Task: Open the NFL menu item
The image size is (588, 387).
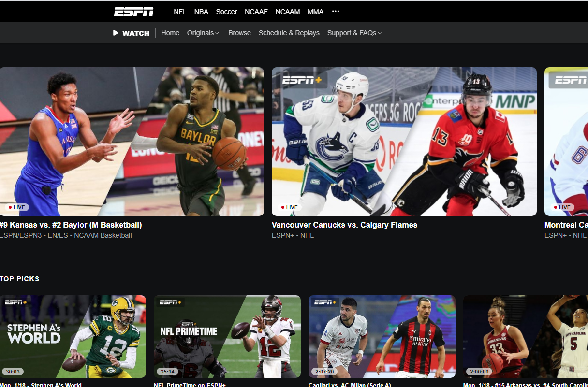Action: [x=180, y=12]
